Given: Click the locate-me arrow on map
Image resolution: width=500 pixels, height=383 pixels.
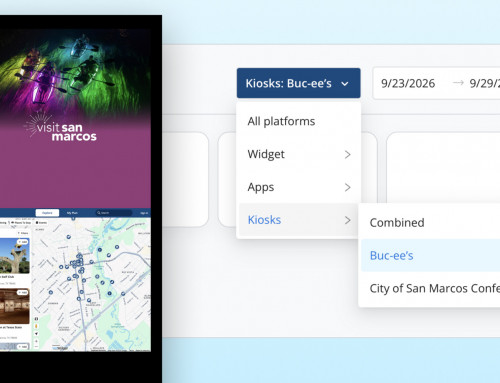Looking at the screenshot, I should pyautogui.click(x=36, y=334).
